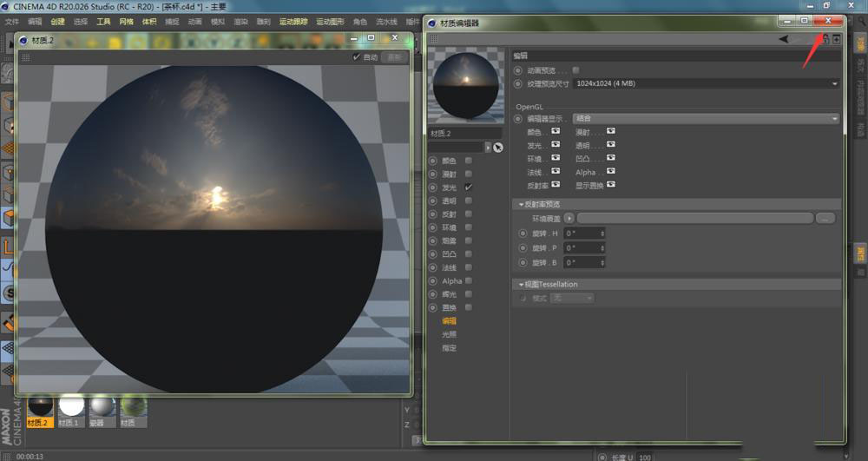This screenshot has height=461, width=868.
Task: Select the 材质 green material thumbnail
Action: pyautogui.click(x=134, y=412)
